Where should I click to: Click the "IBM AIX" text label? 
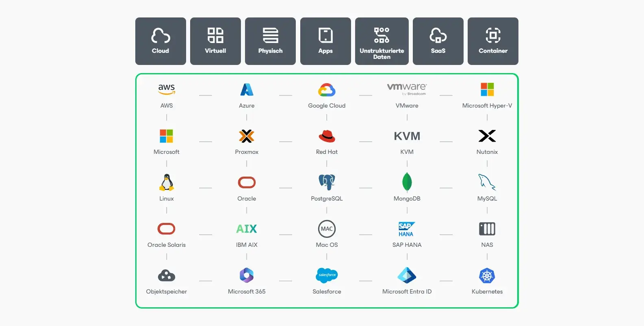point(247,245)
